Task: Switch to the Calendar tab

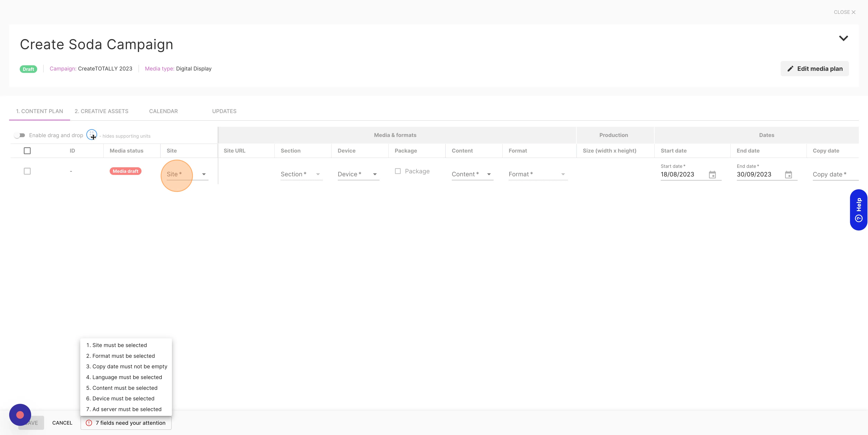Action: 163,111
